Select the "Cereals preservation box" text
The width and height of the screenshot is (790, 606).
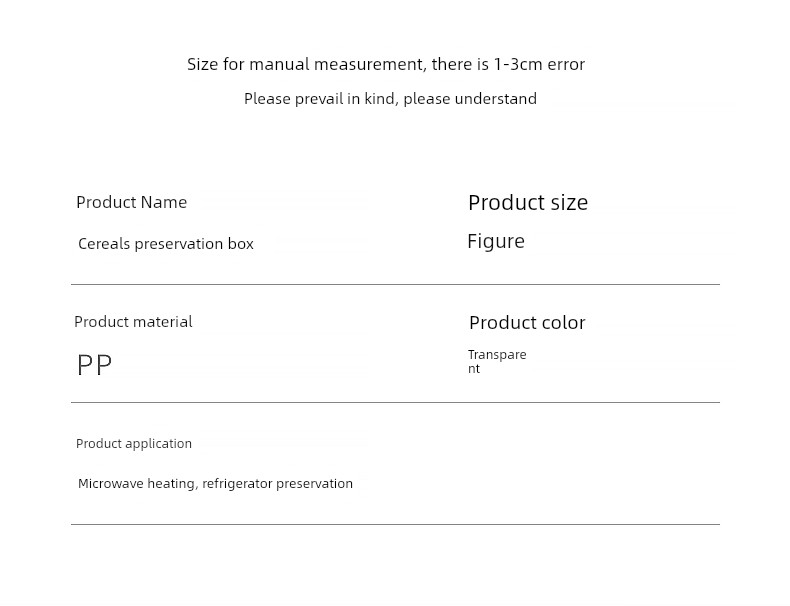point(166,244)
